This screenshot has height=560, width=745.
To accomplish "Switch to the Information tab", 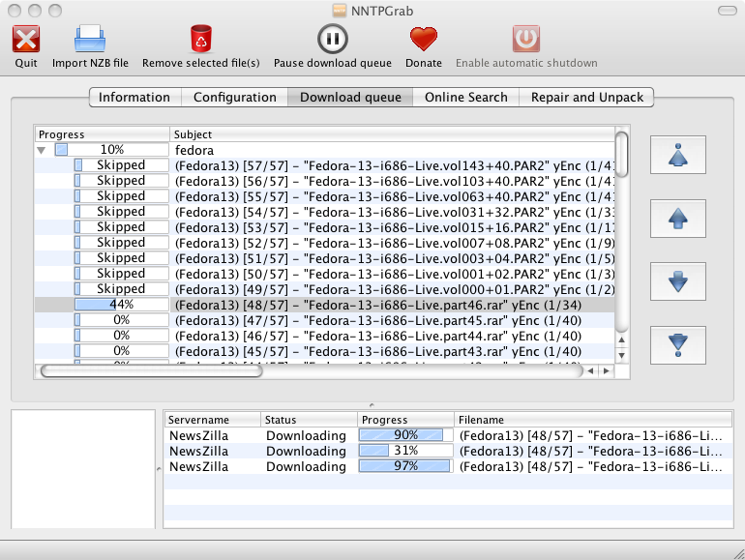I will coord(134,97).
